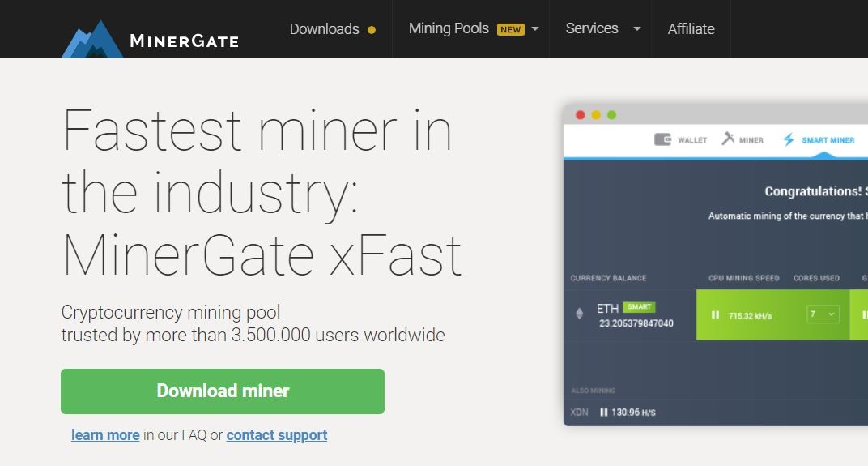
Task: Click the green SMART badge next to ETH
Action: [x=640, y=307]
